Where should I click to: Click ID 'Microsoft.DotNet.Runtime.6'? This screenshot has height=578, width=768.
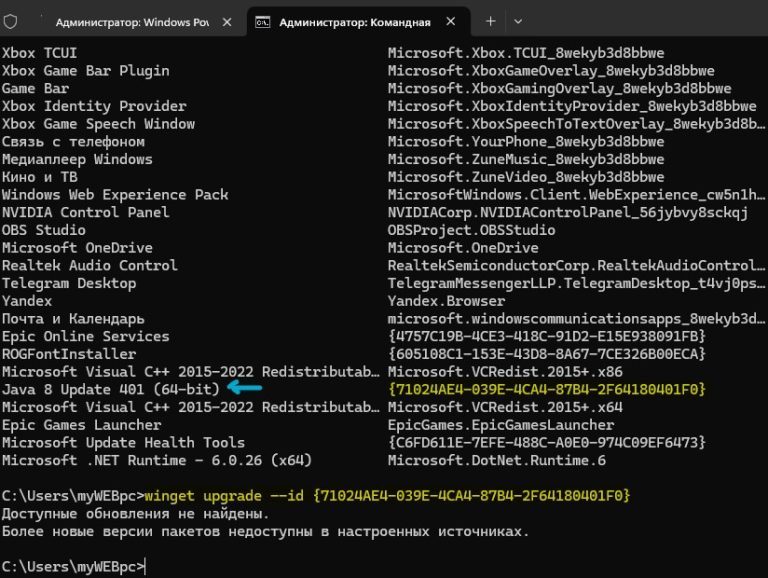497,460
